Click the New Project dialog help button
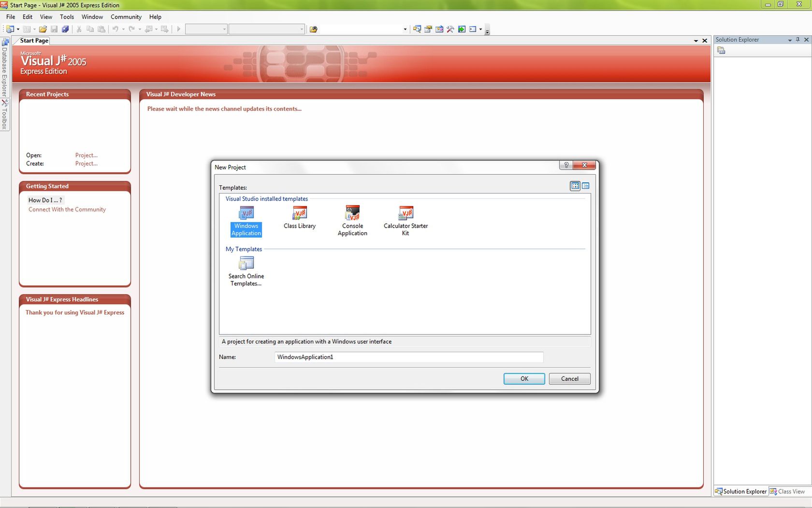The width and height of the screenshot is (812, 508). 566,165
